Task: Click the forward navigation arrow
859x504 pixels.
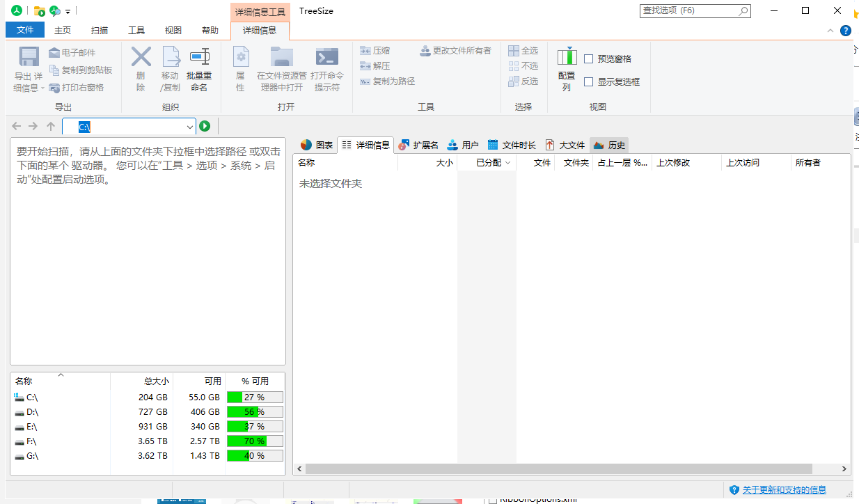Action: [x=33, y=126]
